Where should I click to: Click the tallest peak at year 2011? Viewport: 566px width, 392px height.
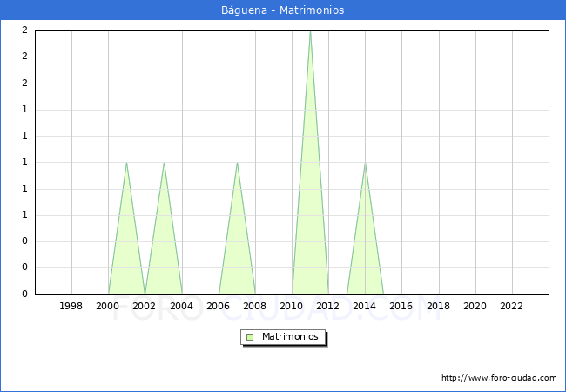click(x=310, y=32)
